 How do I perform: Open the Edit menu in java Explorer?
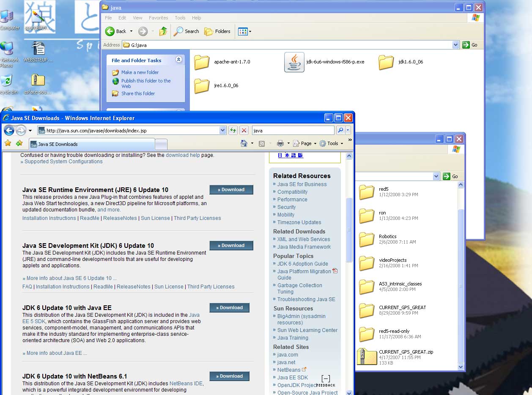point(122,18)
